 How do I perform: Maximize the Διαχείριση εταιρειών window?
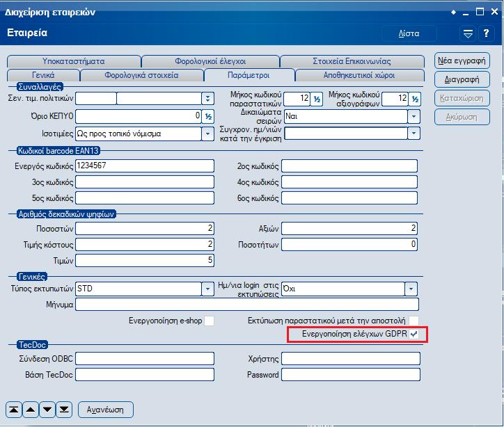point(480,12)
